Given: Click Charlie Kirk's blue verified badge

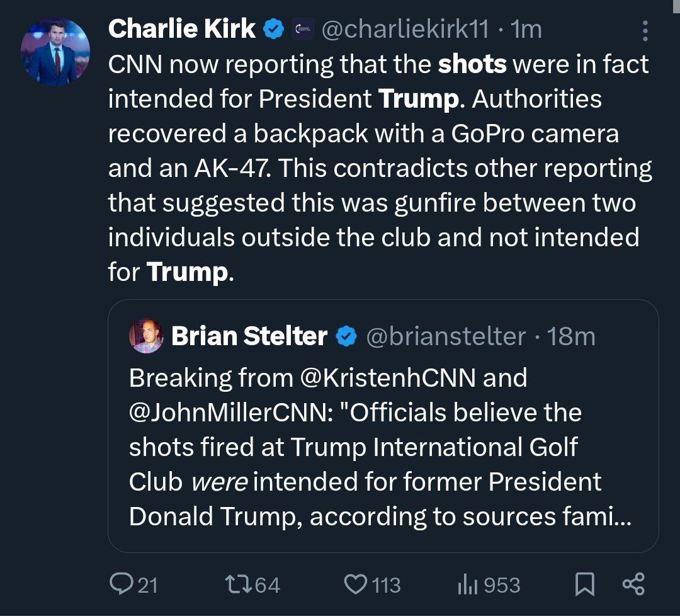Looking at the screenshot, I should coord(273,29).
